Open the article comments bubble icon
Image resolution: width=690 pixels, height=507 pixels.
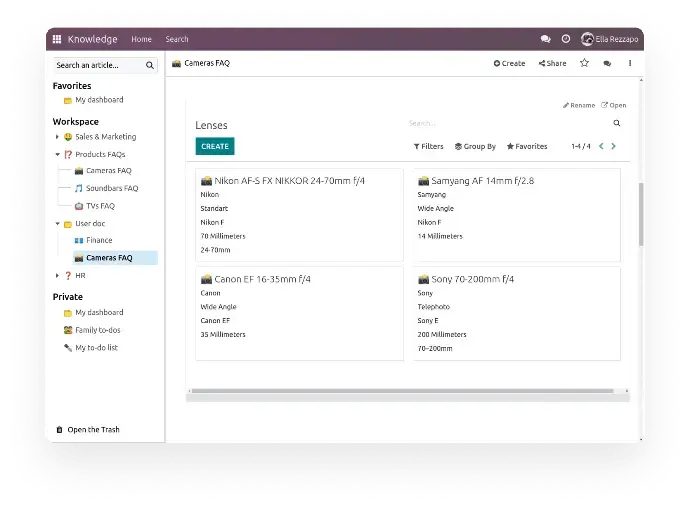click(x=607, y=63)
